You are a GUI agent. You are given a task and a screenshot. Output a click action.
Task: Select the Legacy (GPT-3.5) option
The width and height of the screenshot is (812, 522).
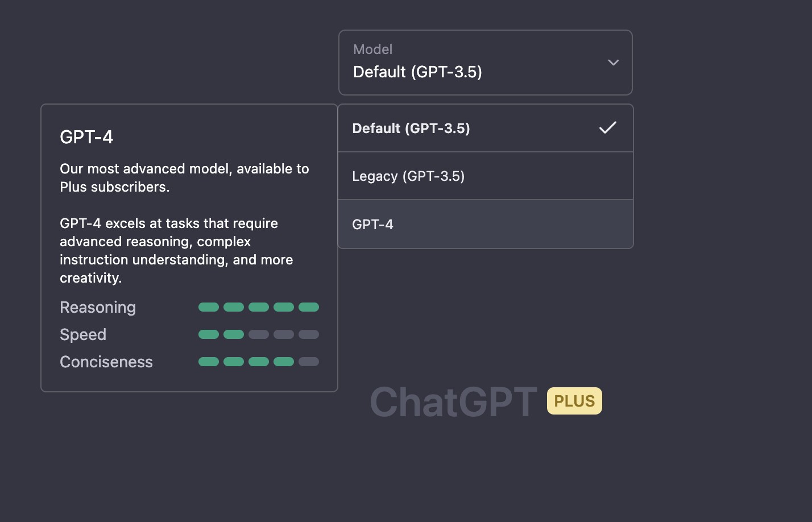click(408, 176)
